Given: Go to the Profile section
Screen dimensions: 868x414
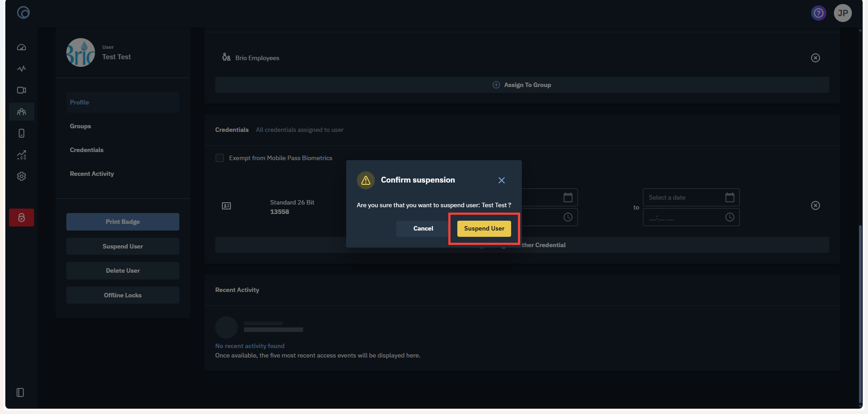Looking at the screenshot, I should [x=123, y=102].
